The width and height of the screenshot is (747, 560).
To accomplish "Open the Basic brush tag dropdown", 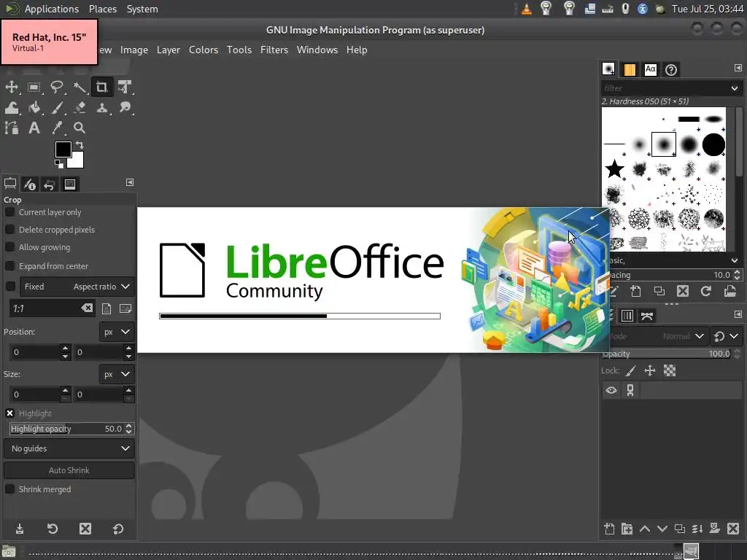I will (x=734, y=260).
